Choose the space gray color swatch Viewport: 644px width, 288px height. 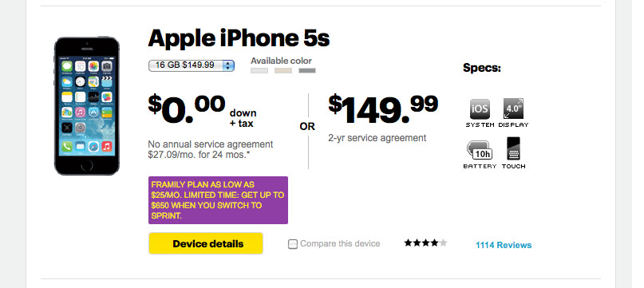tap(307, 71)
